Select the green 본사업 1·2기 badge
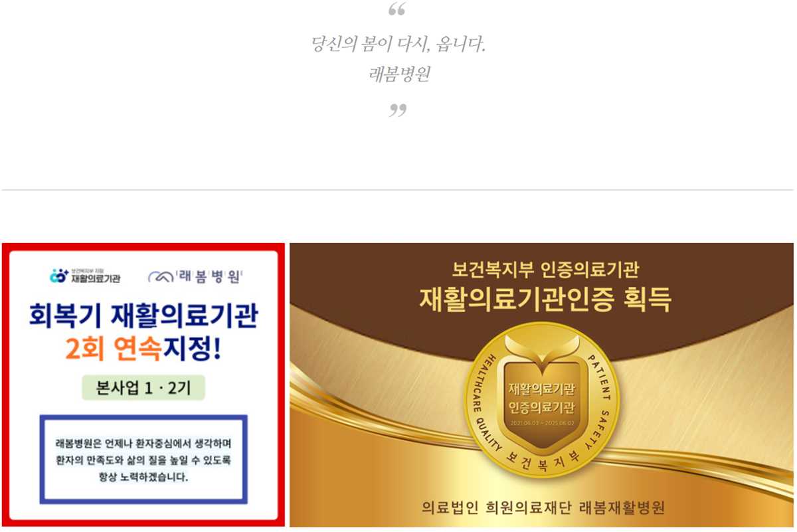This screenshot has height=532, width=797. 143,388
